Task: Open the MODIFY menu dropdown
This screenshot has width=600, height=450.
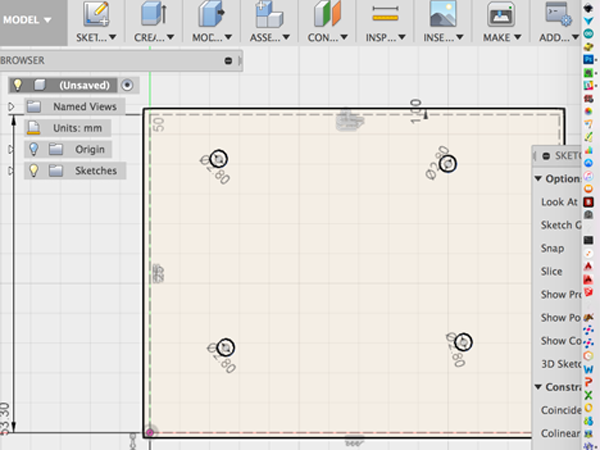Action: (x=212, y=38)
